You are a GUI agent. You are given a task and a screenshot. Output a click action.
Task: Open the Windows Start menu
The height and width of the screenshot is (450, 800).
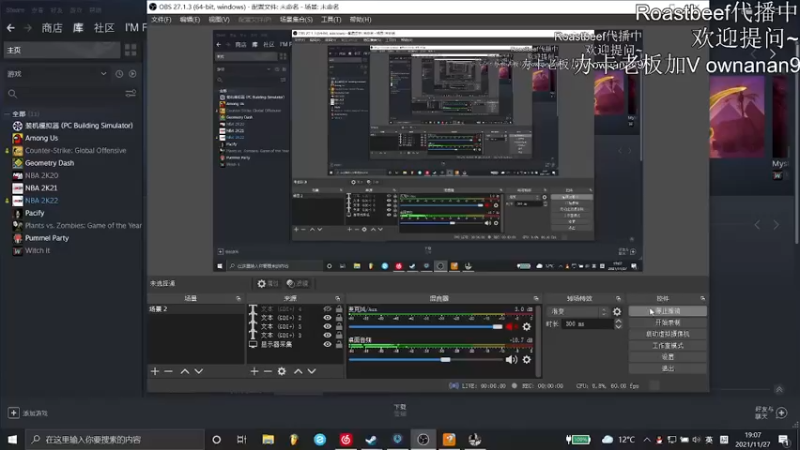click(x=12, y=439)
